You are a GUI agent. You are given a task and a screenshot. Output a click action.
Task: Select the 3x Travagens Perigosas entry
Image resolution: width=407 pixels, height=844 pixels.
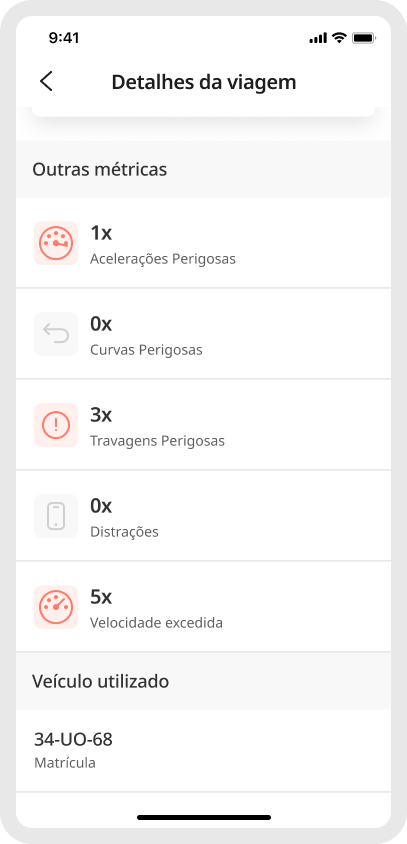pyautogui.click(x=204, y=425)
